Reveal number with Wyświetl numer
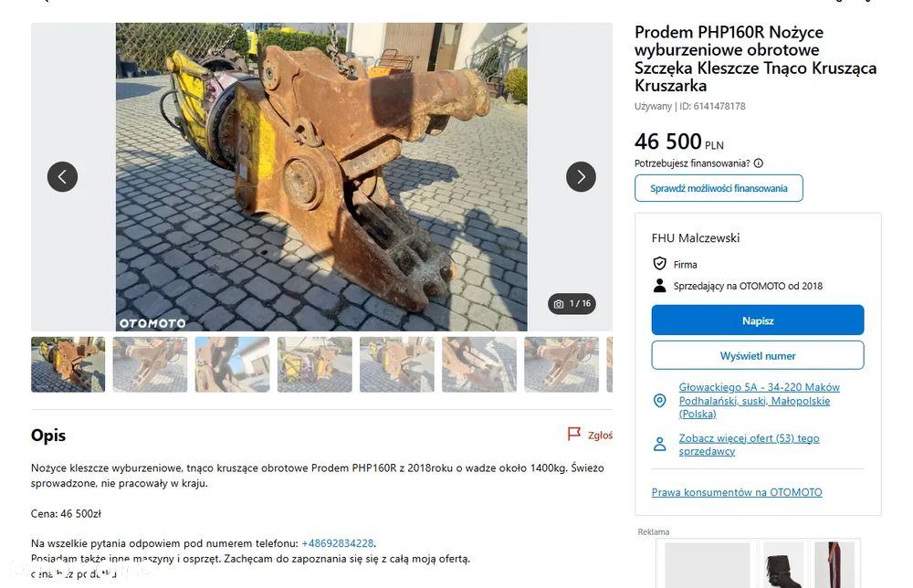913x588 pixels. coord(758,355)
